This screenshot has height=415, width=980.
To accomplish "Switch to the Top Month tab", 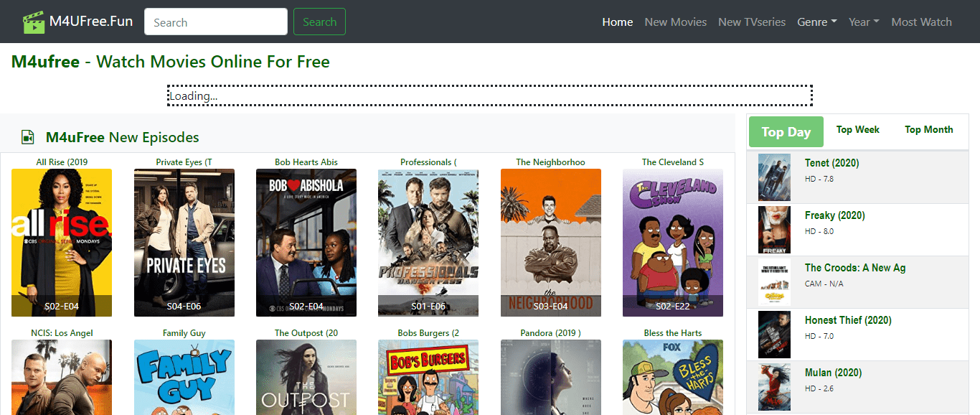I will click(x=929, y=129).
